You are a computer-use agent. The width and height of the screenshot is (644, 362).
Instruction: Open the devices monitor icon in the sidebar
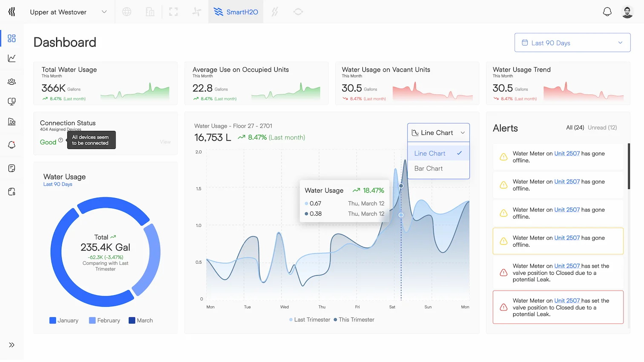12,102
